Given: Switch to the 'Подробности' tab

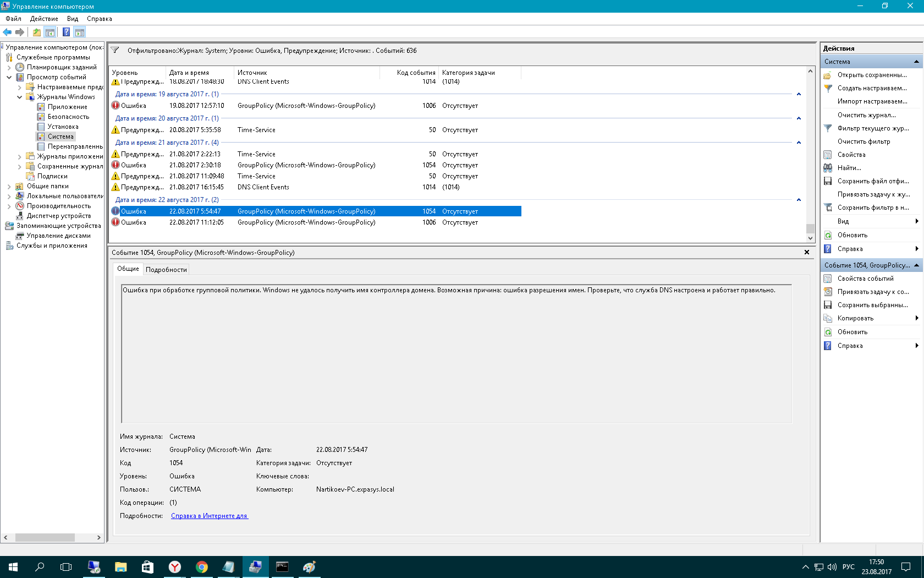Looking at the screenshot, I should point(166,270).
